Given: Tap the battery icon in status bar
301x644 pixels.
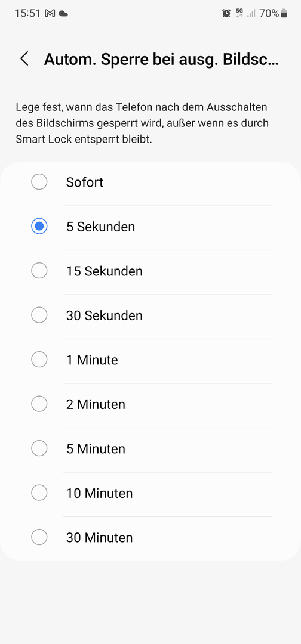Looking at the screenshot, I should tap(284, 14).
